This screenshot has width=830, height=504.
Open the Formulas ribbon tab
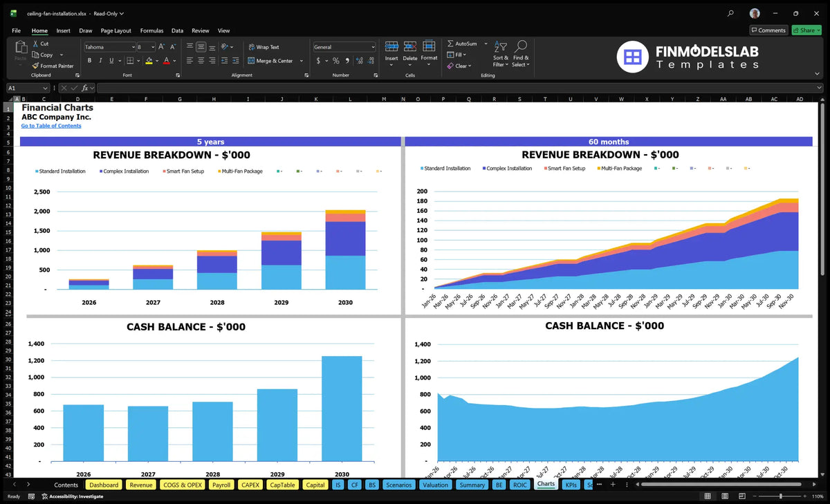pyautogui.click(x=151, y=30)
